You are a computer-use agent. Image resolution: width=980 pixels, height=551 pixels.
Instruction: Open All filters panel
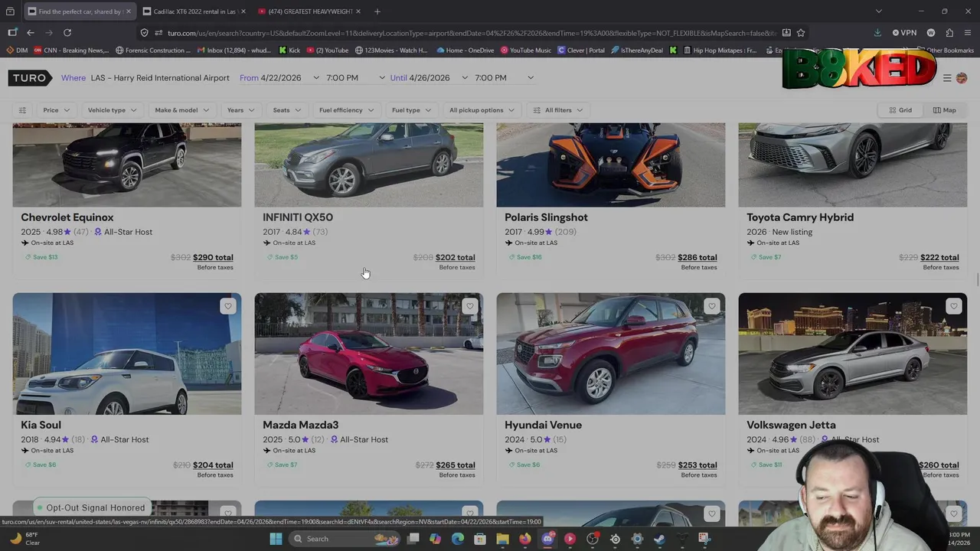(557, 110)
